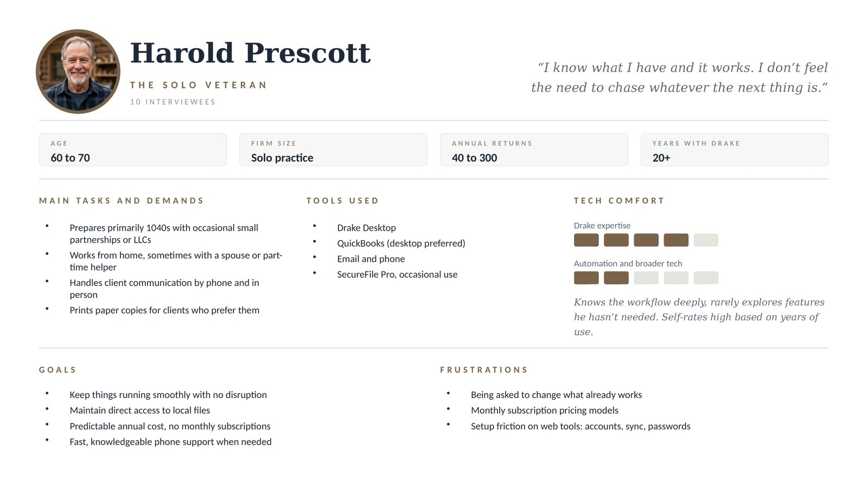Click the first filled Drake expertise block
Screen dimensions: 868x488
click(586, 240)
